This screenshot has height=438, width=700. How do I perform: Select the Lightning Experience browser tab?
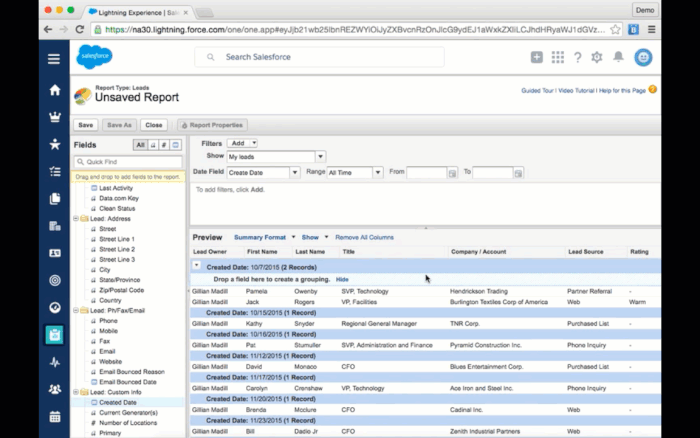click(138, 13)
